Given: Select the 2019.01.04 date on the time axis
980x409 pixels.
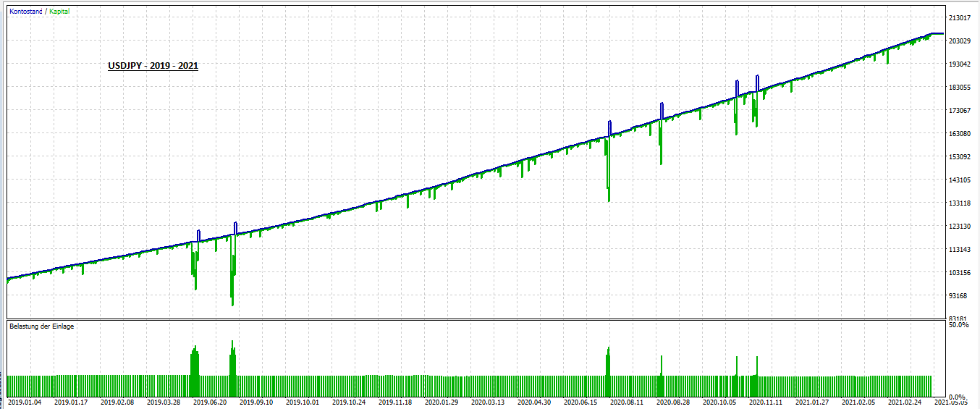Looking at the screenshot, I should (25, 402).
